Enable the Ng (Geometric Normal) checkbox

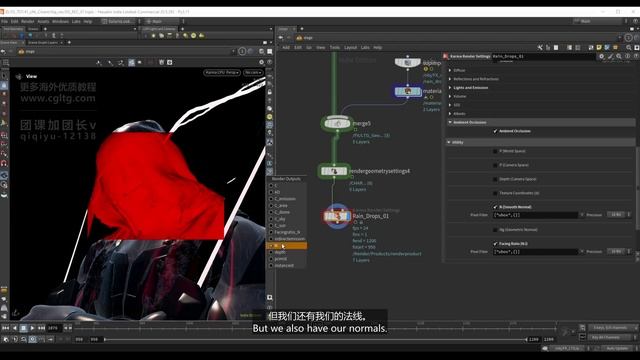pos(495,230)
